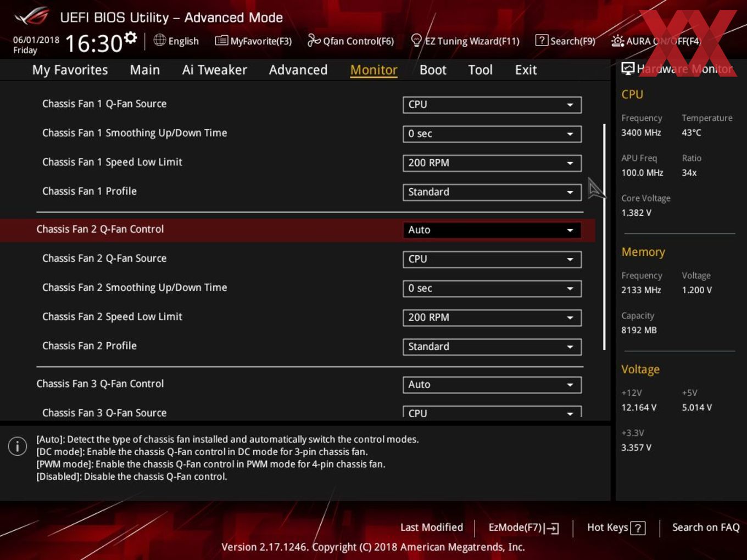Viewport: 747px width, 560px height.
Task: Click the Ratio 34x value
Action: click(x=689, y=172)
